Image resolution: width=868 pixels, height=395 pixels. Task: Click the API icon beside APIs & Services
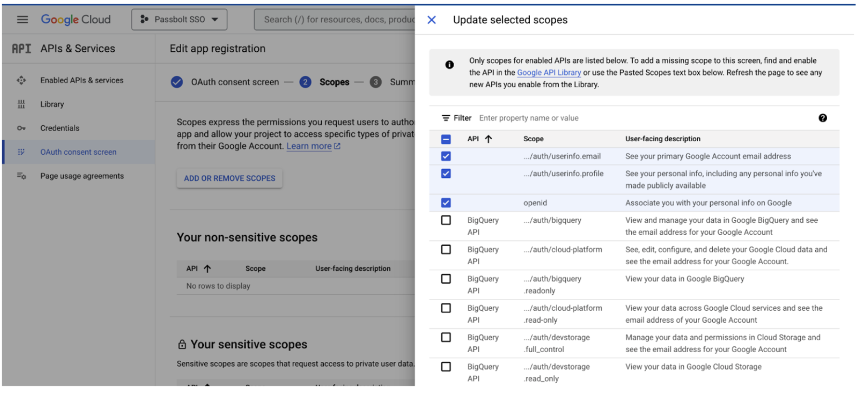[21, 49]
